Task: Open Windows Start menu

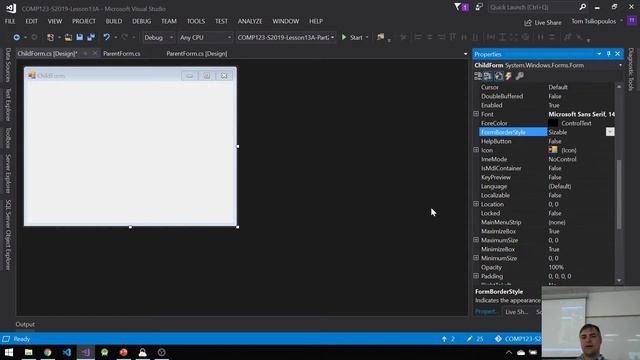Action: pyautogui.click(x=9, y=352)
